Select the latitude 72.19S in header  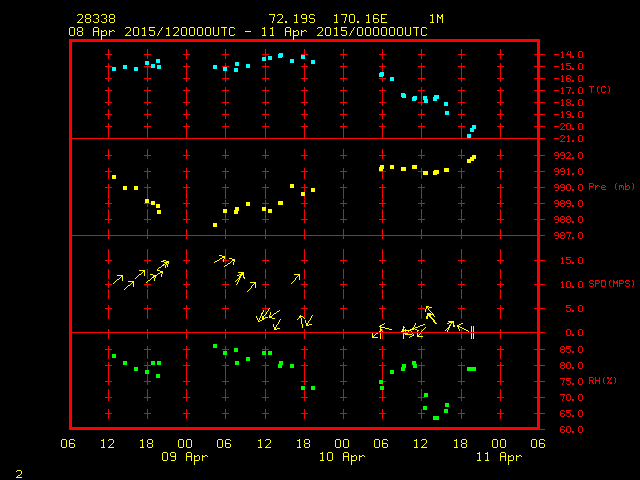(292, 19)
